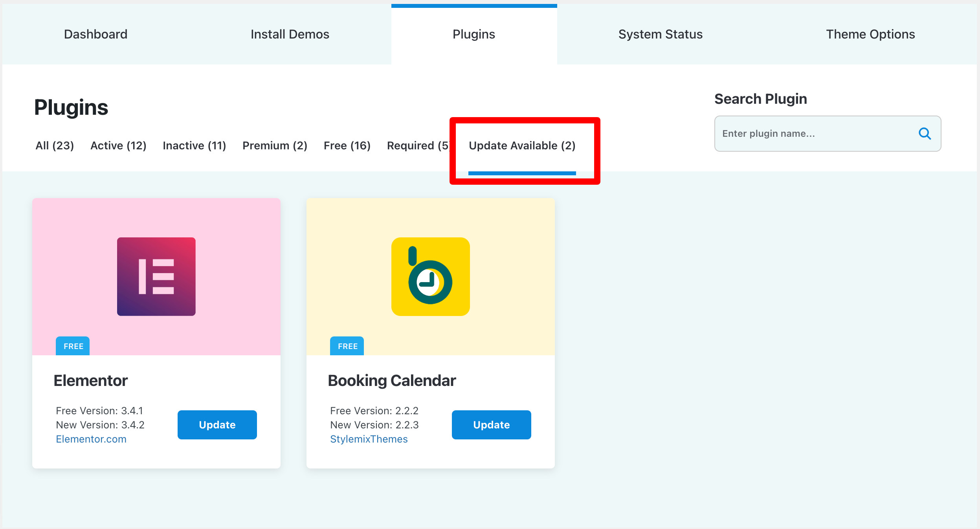980x529 pixels.
Task: Click the FREE badge on Booking Calendar card
Action: pos(347,346)
